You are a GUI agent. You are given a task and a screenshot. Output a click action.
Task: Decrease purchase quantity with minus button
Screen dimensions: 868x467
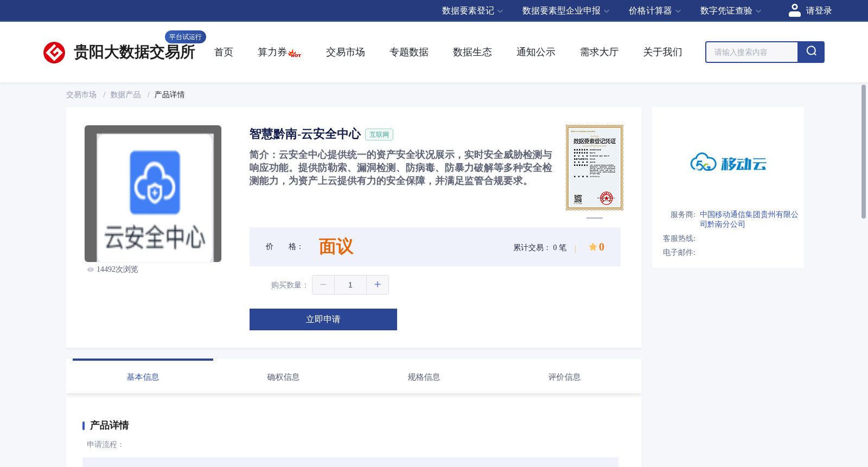[323, 285]
